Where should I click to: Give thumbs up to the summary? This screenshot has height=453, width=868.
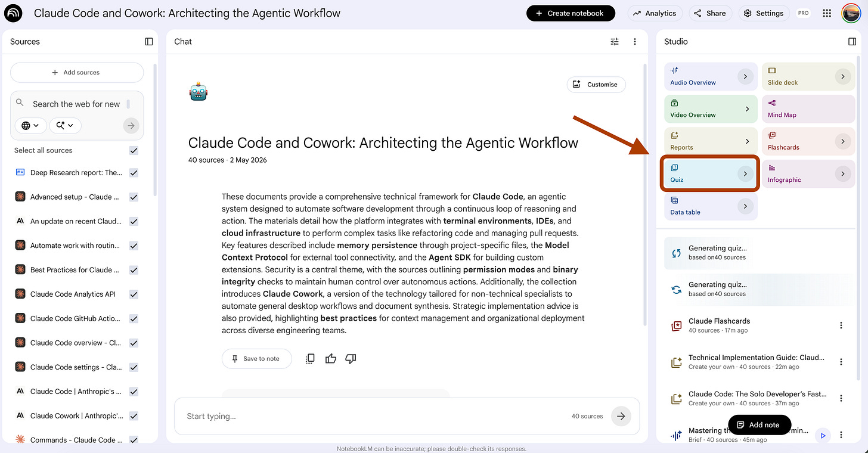pyautogui.click(x=331, y=359)
